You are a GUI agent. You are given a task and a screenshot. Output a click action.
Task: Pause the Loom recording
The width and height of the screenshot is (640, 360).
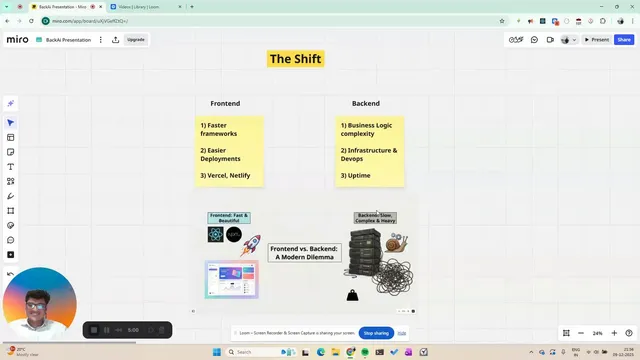(107, 330)
